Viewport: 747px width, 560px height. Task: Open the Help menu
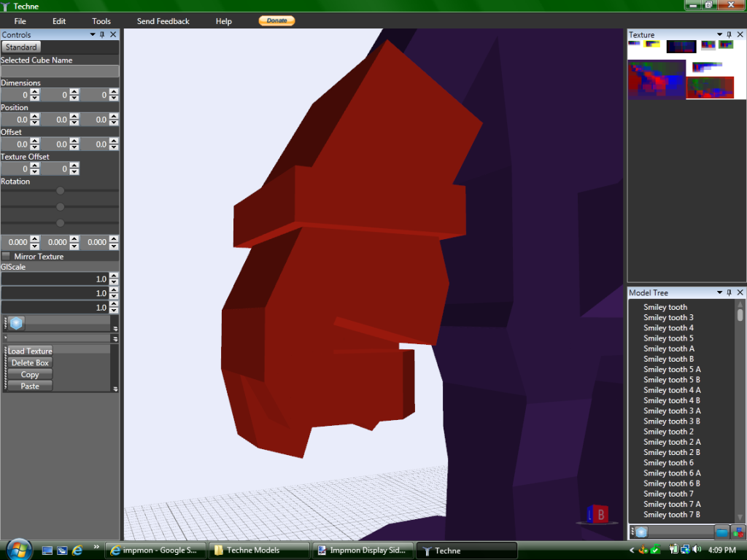point(223,21)
